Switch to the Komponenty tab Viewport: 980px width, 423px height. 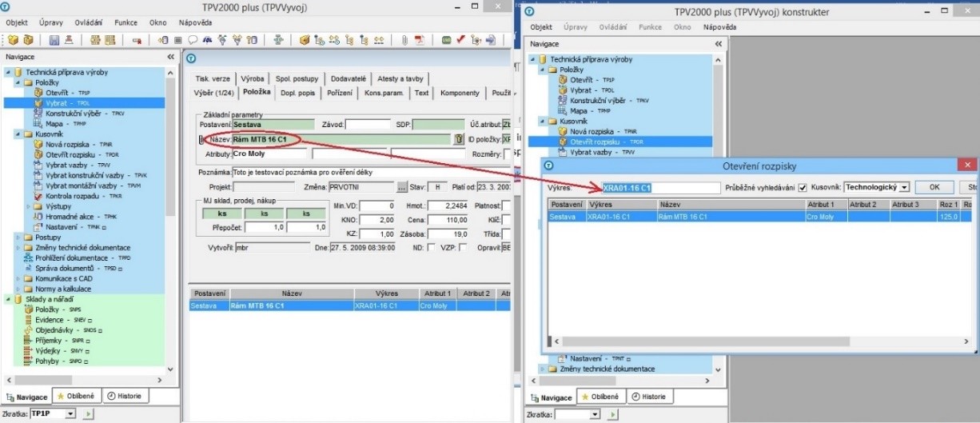coord(460,94)
